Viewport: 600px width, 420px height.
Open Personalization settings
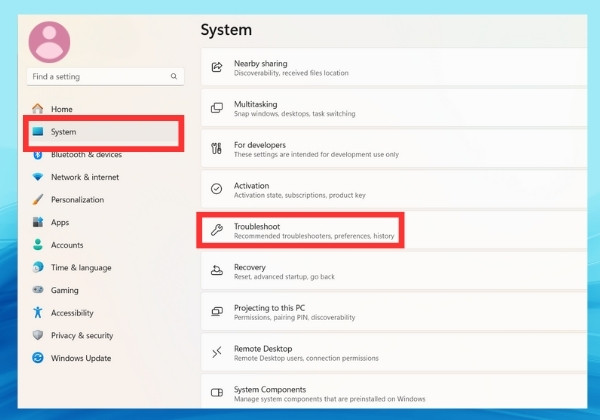(103, 200)
